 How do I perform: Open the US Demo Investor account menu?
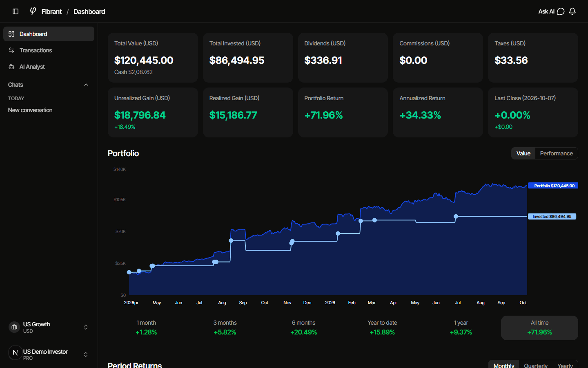pos(49,354)
